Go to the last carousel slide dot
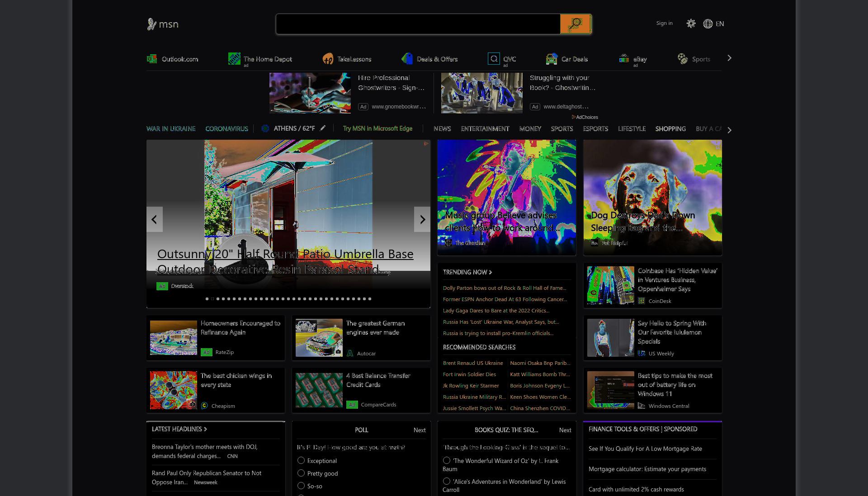Screen dimensions: 868x496 click(370, 299)
